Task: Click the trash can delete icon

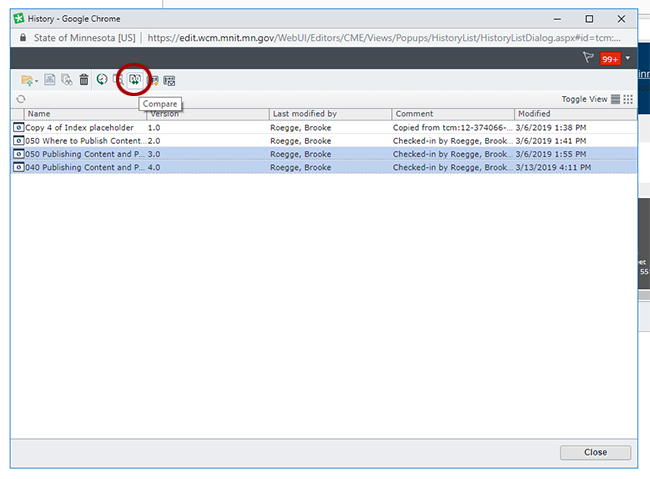Action: click(x=84, y=80)
